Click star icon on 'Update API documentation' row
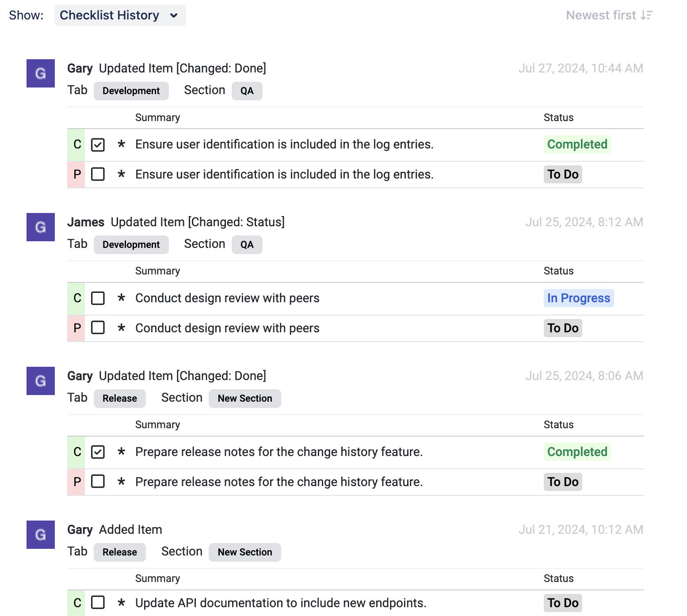This screenshot has height=616, width=687. pos(121,603)
